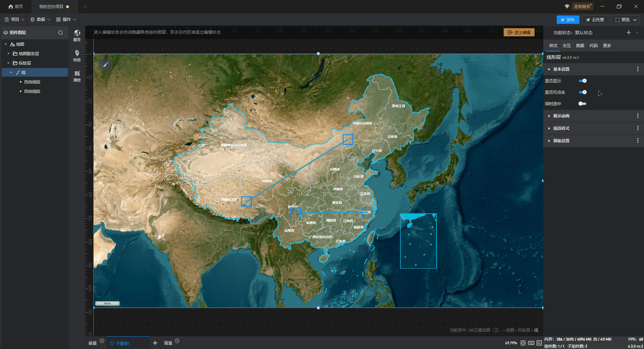Open the 测绘 measuring tool

pyautogui.click(x=77, y=76)
